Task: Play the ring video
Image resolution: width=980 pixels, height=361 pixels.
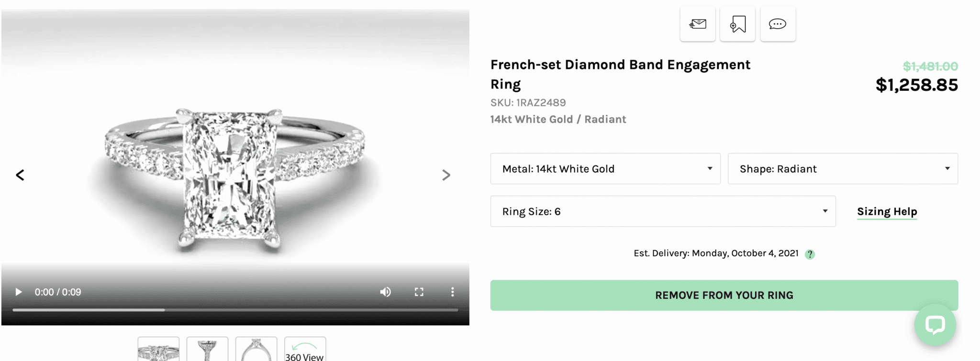Action: click(x=19, y=292)
